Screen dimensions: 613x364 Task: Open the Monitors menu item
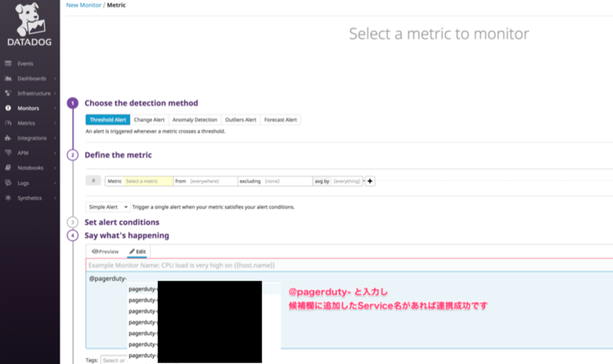pos(30,108)
